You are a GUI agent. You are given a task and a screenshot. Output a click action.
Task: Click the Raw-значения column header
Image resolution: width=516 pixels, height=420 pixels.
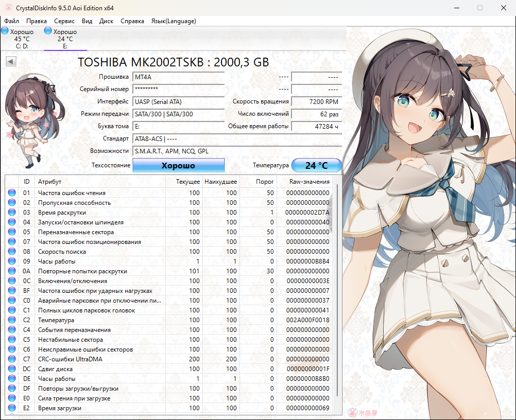(309, 182)
